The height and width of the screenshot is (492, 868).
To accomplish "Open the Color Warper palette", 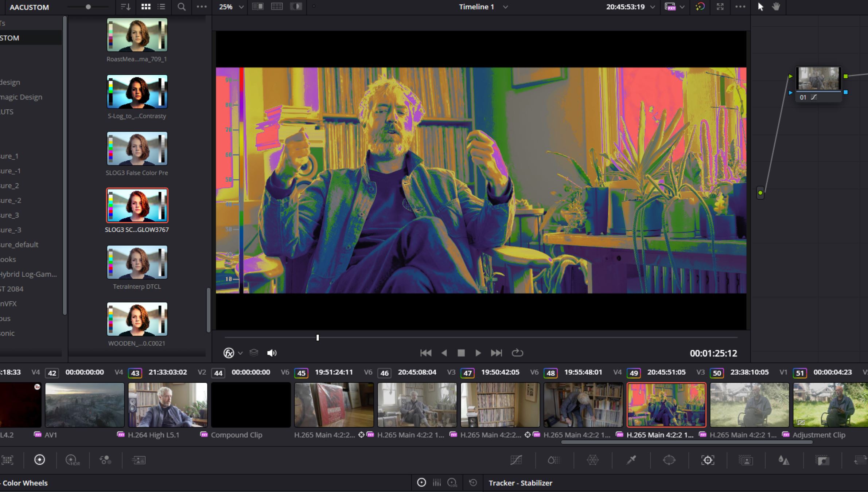I will [x=592, y=460].
